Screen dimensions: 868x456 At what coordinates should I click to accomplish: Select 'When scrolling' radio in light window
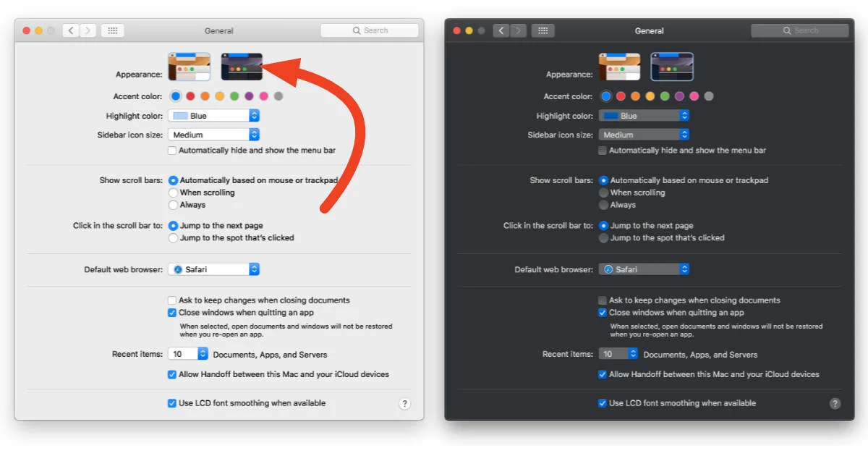(173, 193)
